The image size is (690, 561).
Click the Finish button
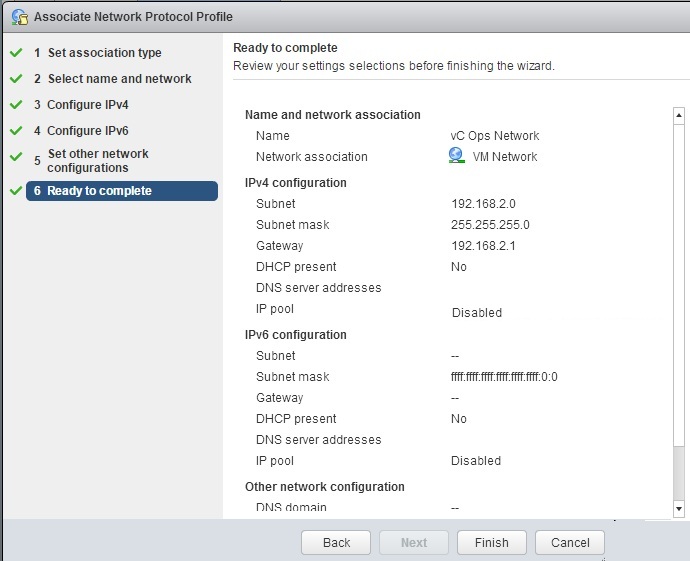[492, 543]
